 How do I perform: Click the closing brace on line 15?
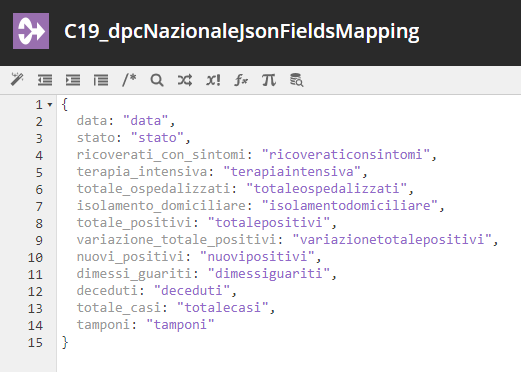(65, 342)
